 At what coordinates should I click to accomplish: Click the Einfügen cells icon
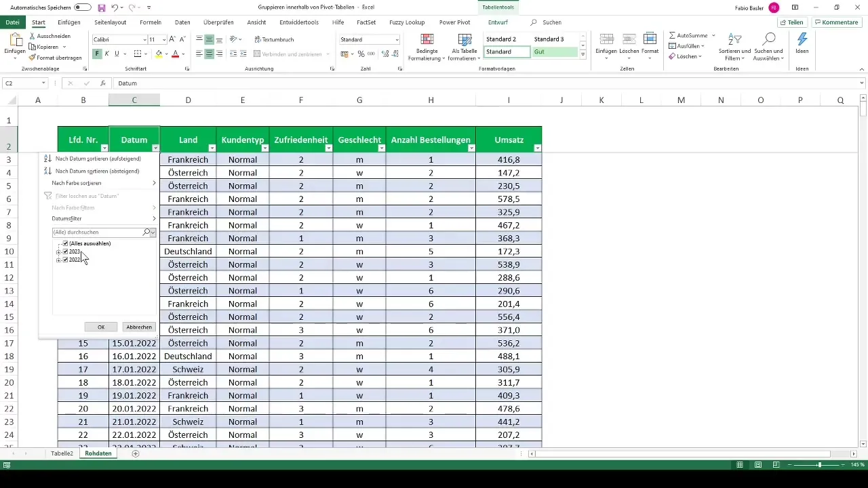tap(607, 39)
